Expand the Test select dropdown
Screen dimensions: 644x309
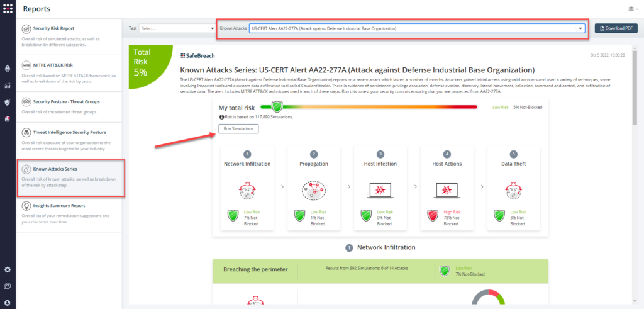[x=177, y=28]
